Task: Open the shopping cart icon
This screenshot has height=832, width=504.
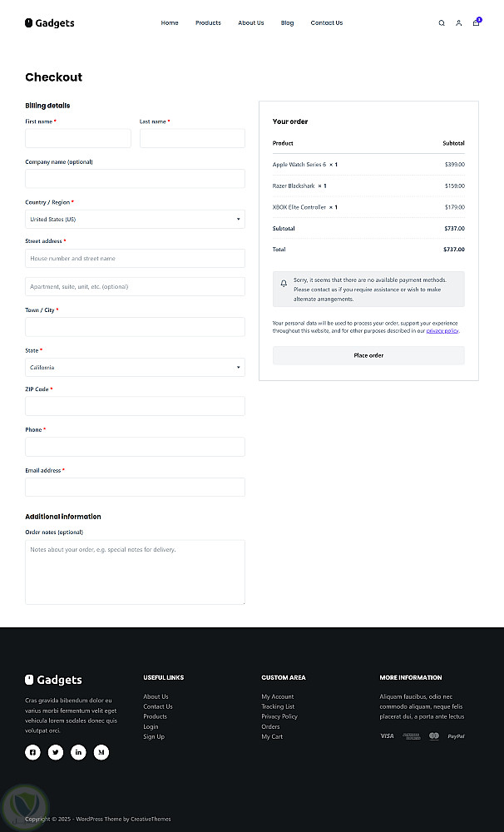Action: [x=476, y=23]
